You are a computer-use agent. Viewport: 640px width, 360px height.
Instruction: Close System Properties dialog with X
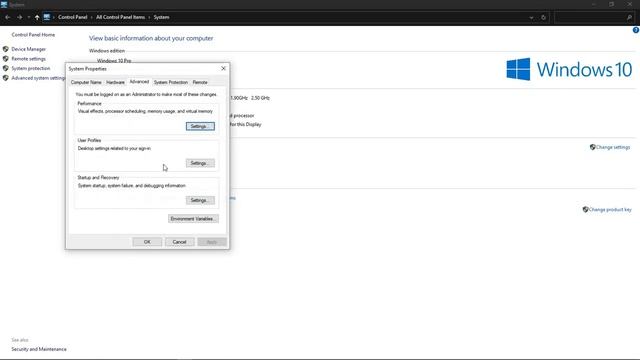(x=223, y=69)
